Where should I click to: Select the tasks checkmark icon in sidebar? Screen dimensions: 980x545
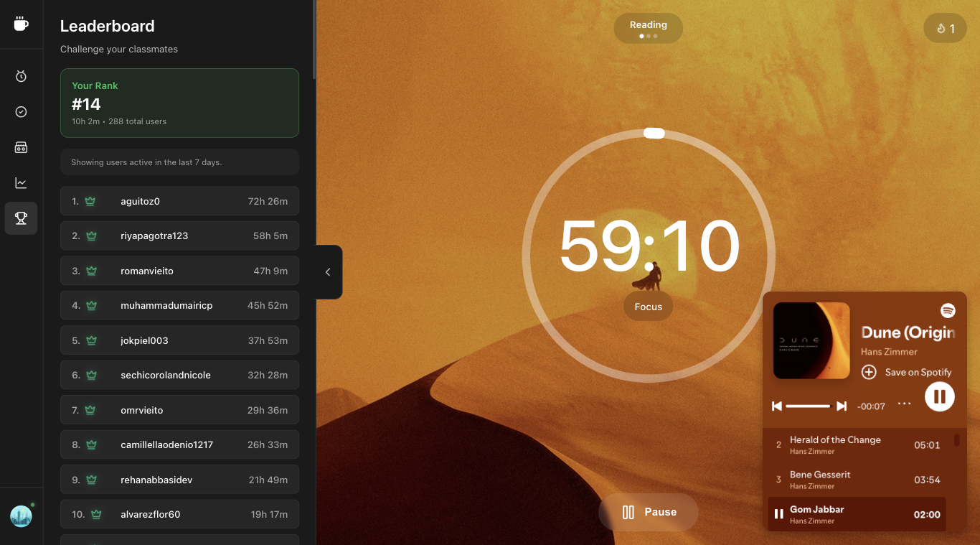coord(21,111)
